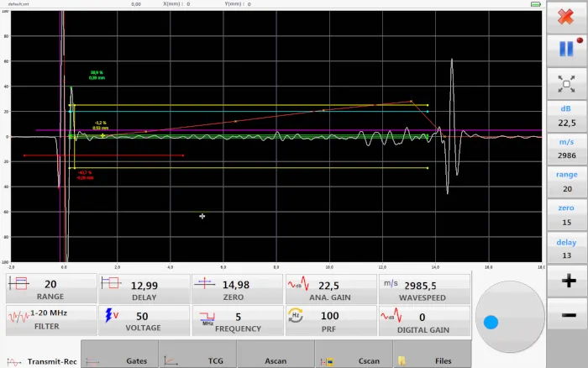Select the DELAY value 12,99
Image resolution: width=588 pixels, height=368 pixels.
pos(144,286)
